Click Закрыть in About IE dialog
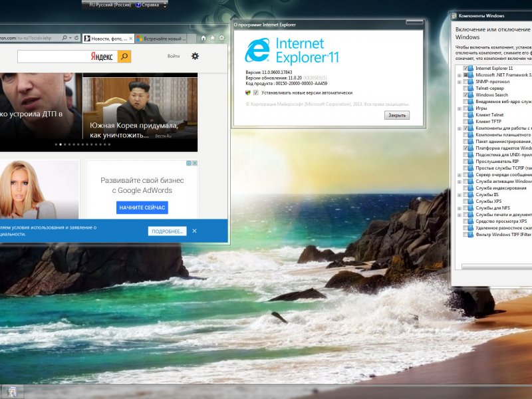 [397, 115]
